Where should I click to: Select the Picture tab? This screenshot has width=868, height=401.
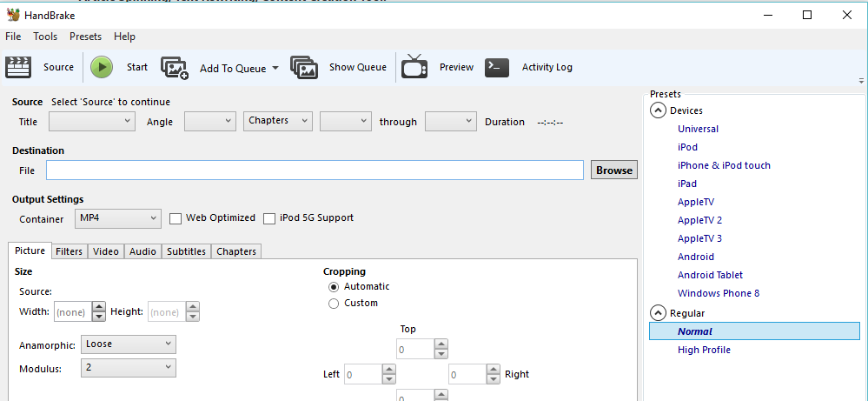[x=30, y=251]
